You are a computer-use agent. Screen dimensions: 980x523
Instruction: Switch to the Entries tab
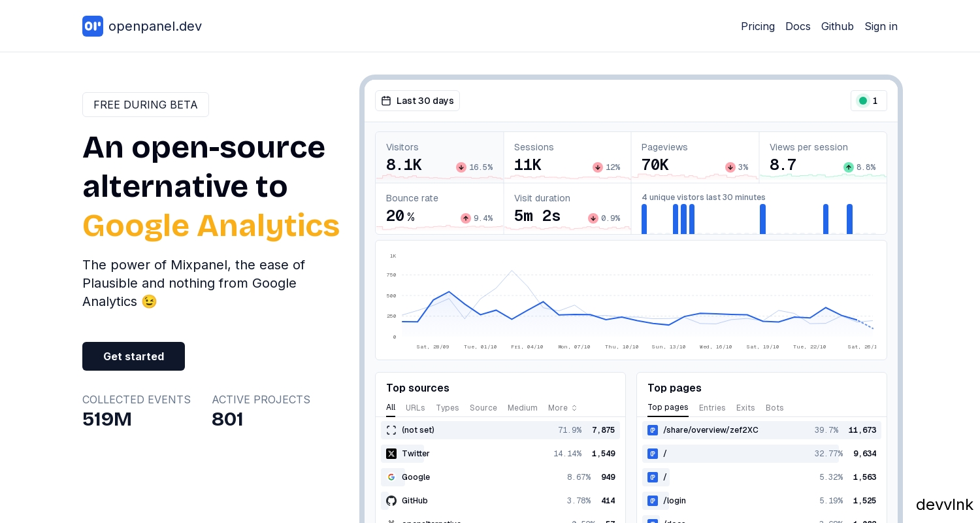(712, 408)
